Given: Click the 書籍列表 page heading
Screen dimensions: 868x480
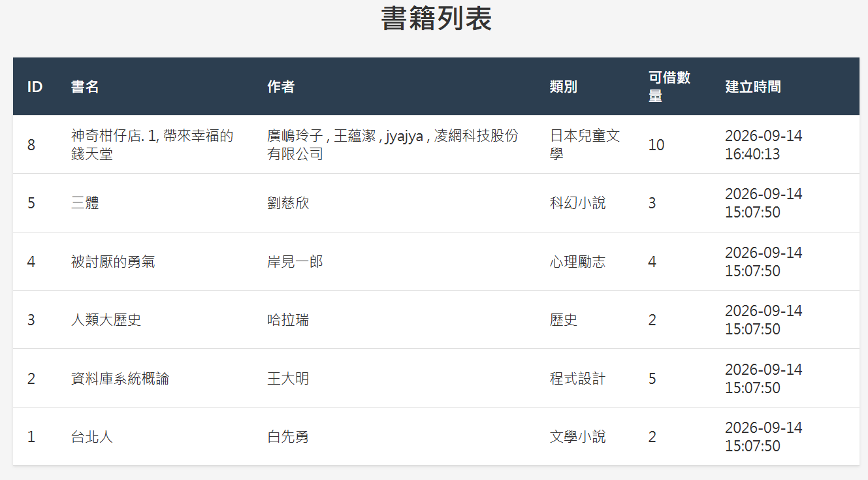Looking at the screenshot, I should coord(436,18).
